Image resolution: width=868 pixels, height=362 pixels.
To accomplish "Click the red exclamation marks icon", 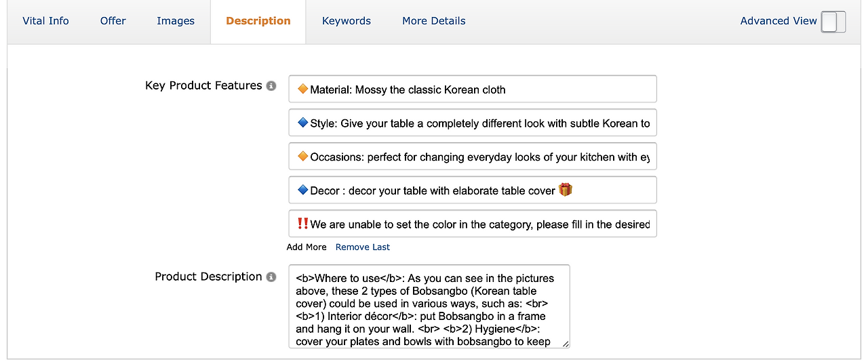I will 302,224.
